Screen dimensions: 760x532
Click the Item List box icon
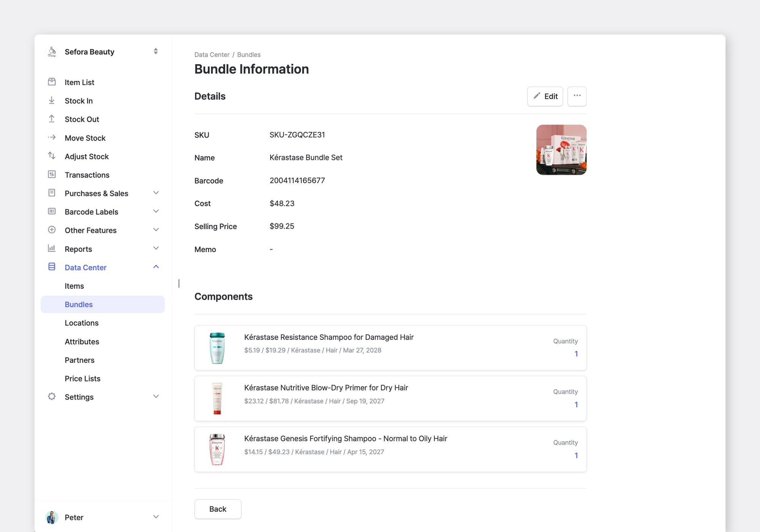(x=52, y=82)
